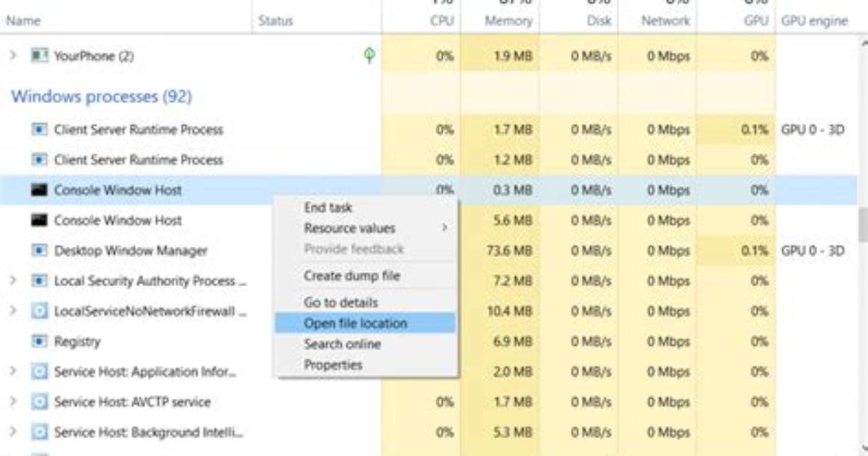The image size is (868, 456).
Task: Click the Local Security Authority Process icon
Action: [x=39, y=281]
